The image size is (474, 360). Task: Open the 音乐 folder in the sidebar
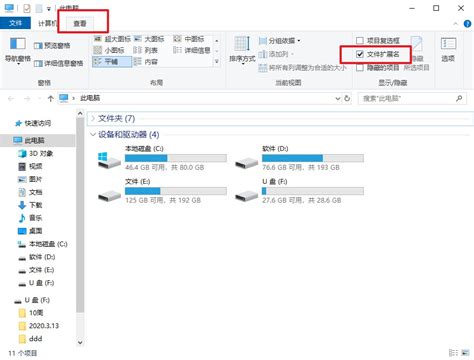[x=30, y=218]
